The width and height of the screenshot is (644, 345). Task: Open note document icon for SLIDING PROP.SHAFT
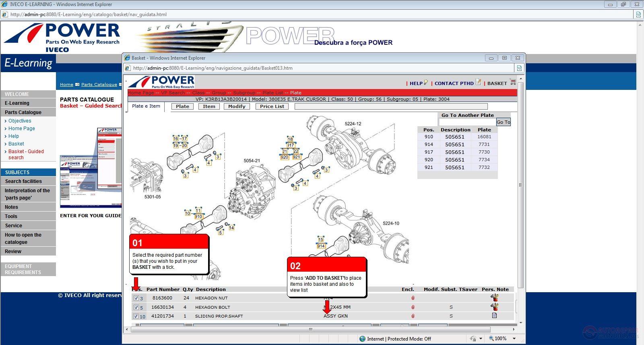tap(494, 316)
